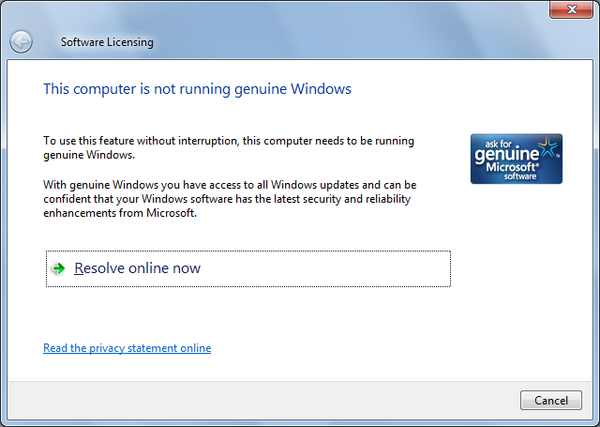600x427 pixels.
Task: Click paragraph starting With genuine Windows
Action: coord(230,199)
